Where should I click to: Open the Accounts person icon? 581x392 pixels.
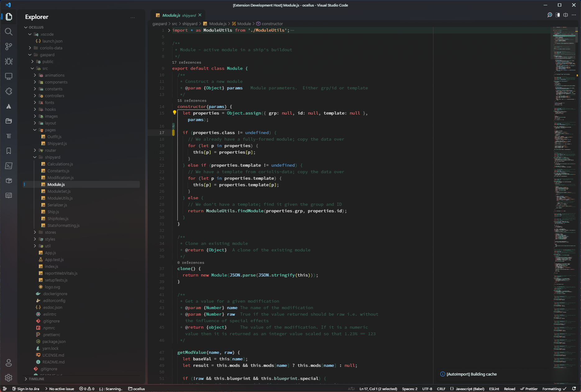(9, 363)
